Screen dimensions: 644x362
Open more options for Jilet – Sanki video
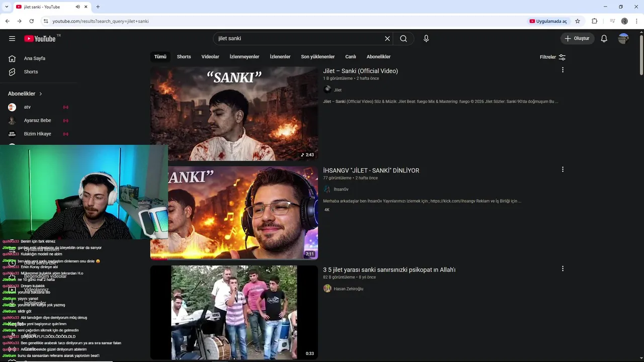tap(562, 70)
